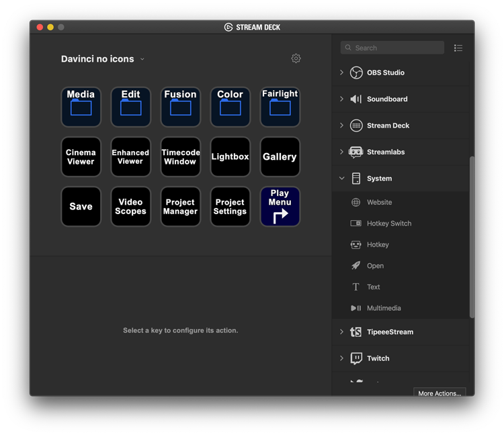Click the Stream Deck category icon
The width and height of the screenshot is (504, 435).
point(356,126)
